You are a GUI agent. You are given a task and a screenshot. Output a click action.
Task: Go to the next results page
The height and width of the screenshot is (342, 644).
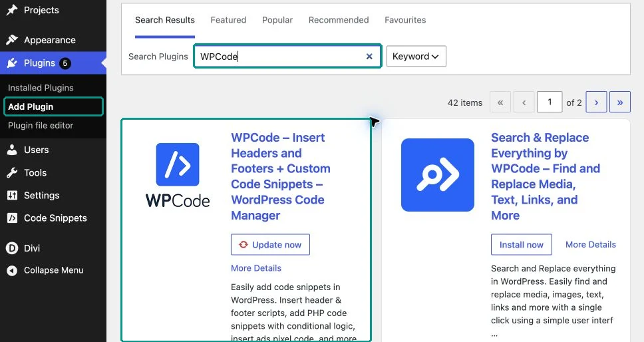[596, 102]
